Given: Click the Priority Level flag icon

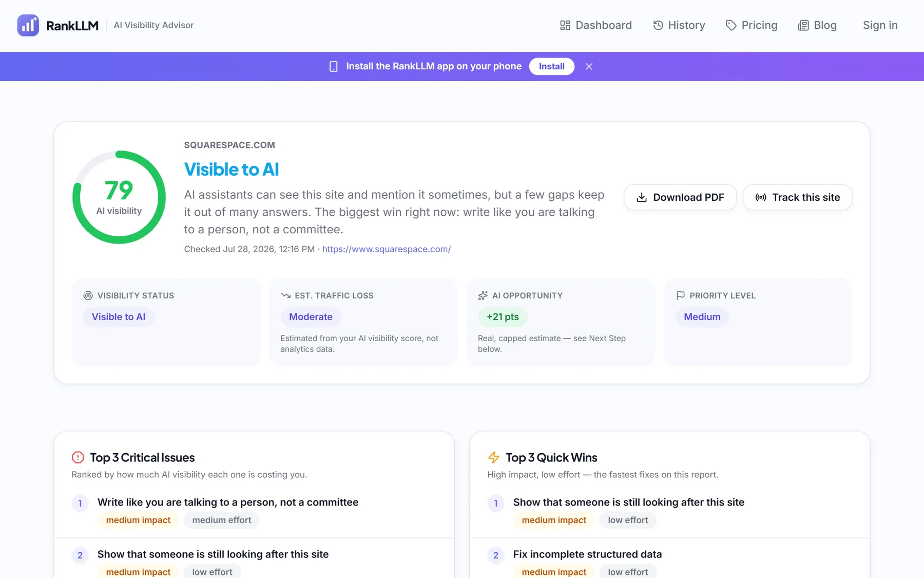Looking at the screenshot, I should tap(681, 295).
